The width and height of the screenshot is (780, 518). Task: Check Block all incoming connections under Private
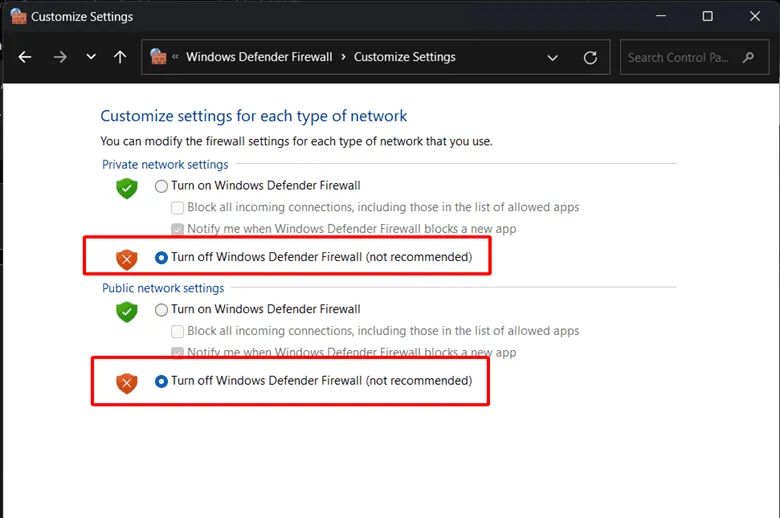(x=178, y=208)
